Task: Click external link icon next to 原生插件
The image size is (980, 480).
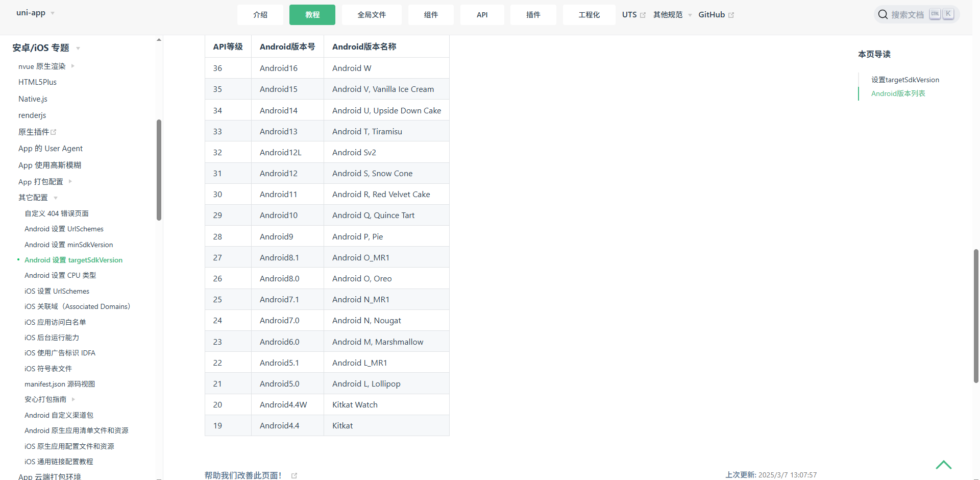Action: 54,132
